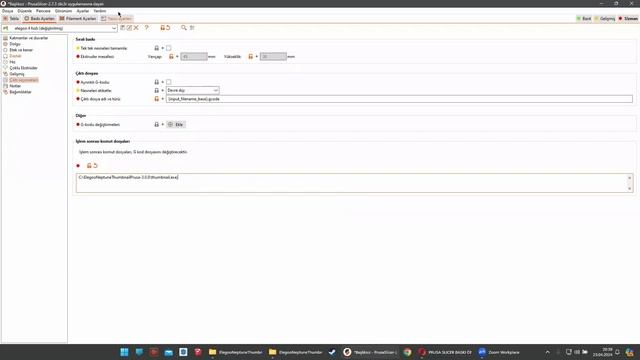Toggle Tek tek nesneleri tamamla checkbox
640x360 pixels.
169,48
